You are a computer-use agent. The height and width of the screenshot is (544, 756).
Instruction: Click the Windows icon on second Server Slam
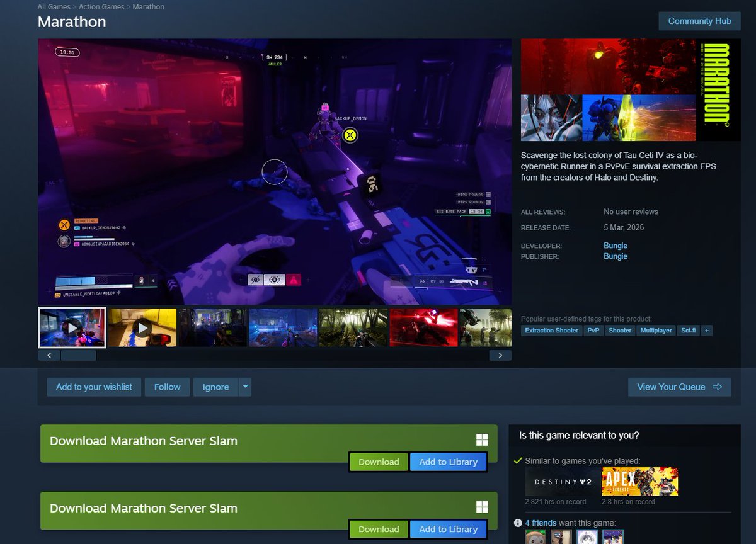(x=482, y=507)
